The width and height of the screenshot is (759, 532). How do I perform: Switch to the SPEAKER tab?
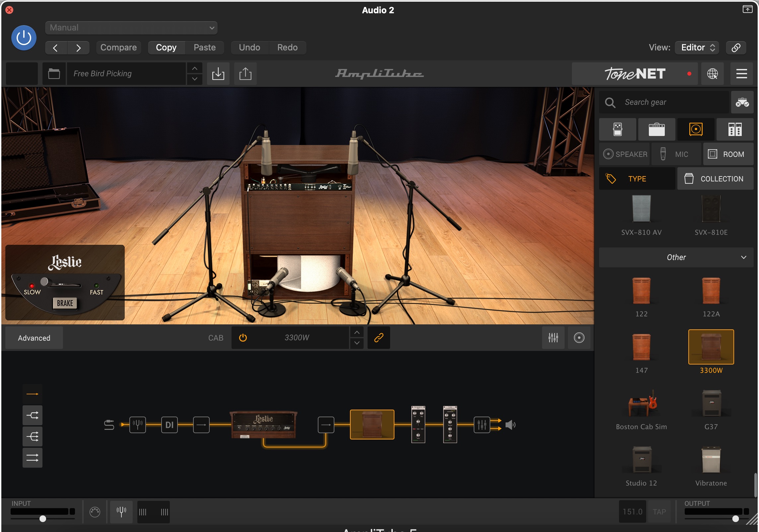point(625,154)
